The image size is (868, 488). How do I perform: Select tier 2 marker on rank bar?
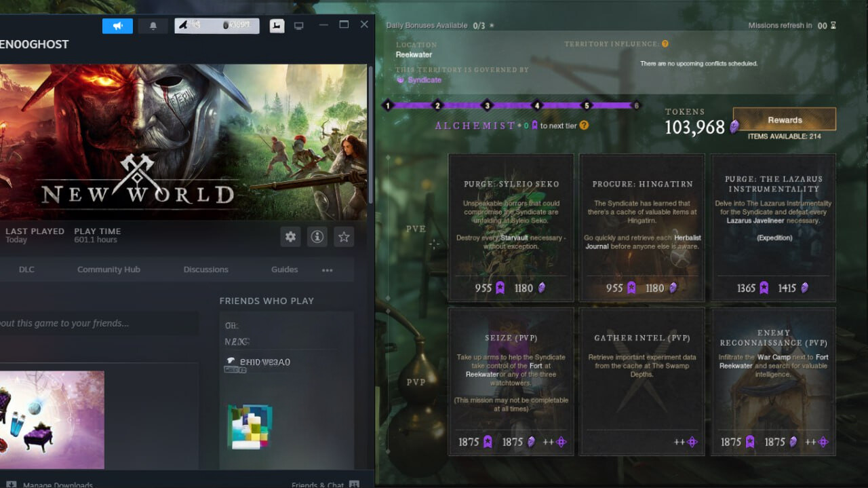437,105
